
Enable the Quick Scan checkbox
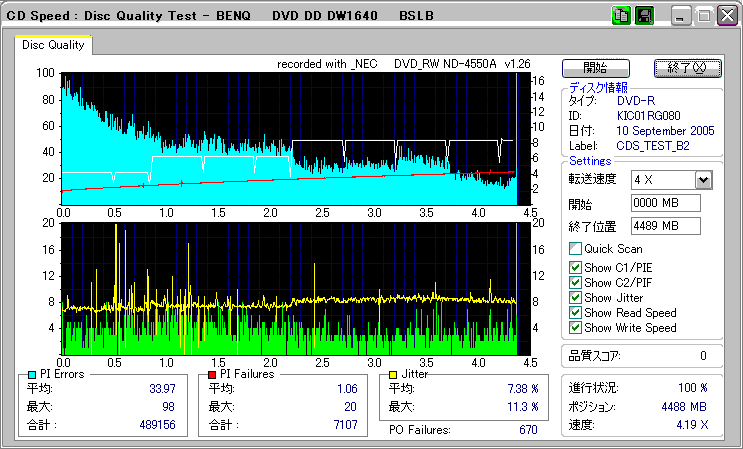[575, 249]
